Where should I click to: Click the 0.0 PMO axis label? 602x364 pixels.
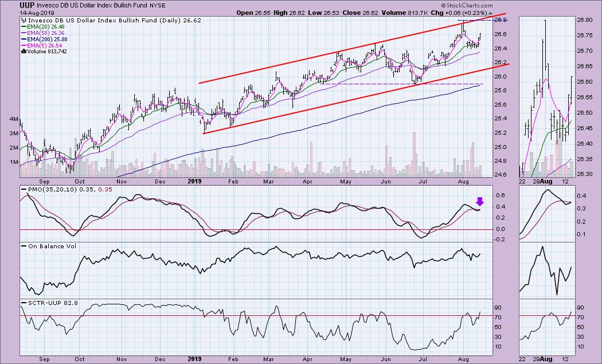[x=499, y=229]
